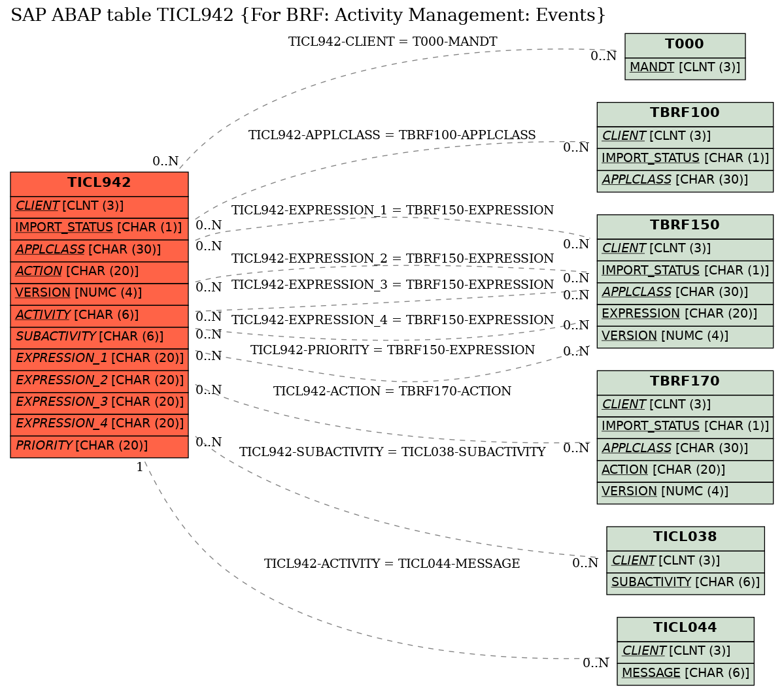784x692 pixels.
Task: Select APPLCLASS field in TBRF150
Action: 685,293
